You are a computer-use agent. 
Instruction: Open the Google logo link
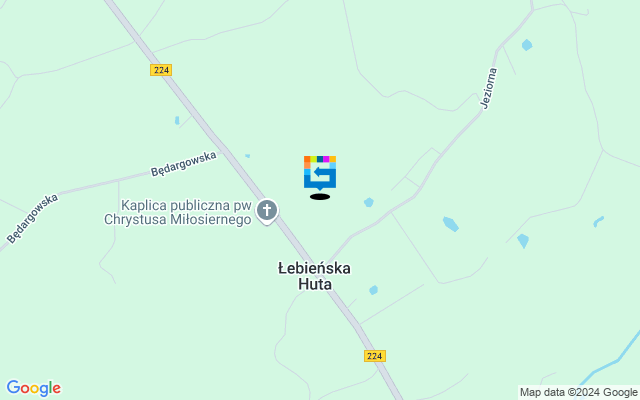[x=33, y=388]
